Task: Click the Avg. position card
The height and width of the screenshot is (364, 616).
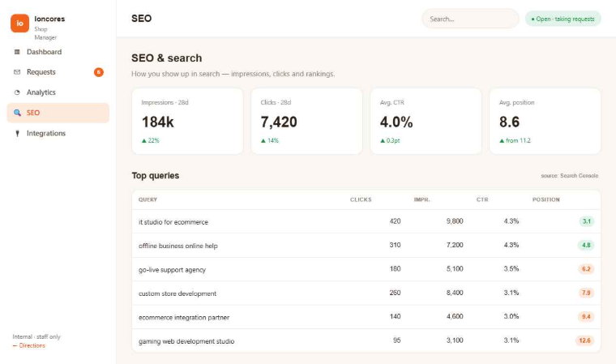Action: [x=545, y=121]
